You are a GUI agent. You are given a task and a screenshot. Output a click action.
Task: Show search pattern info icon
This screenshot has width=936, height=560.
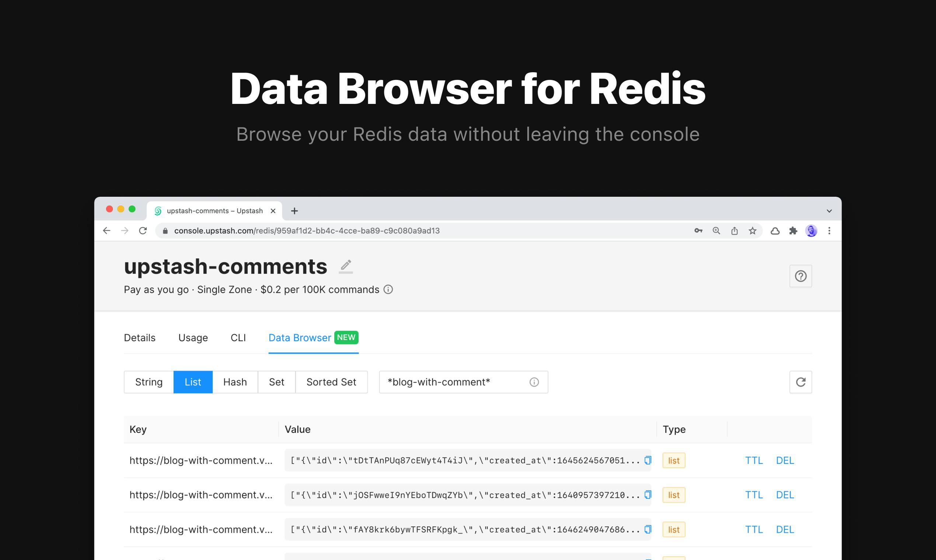pos(534,382)
